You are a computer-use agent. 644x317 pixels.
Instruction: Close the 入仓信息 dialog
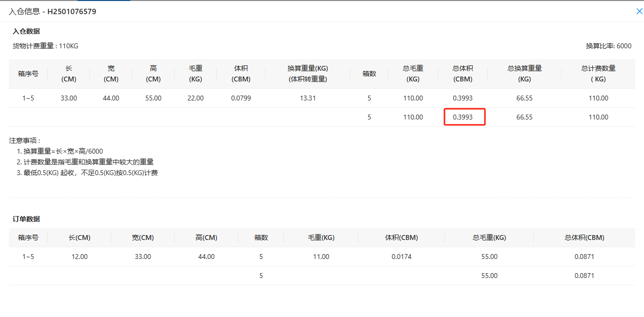pos(639,11)
